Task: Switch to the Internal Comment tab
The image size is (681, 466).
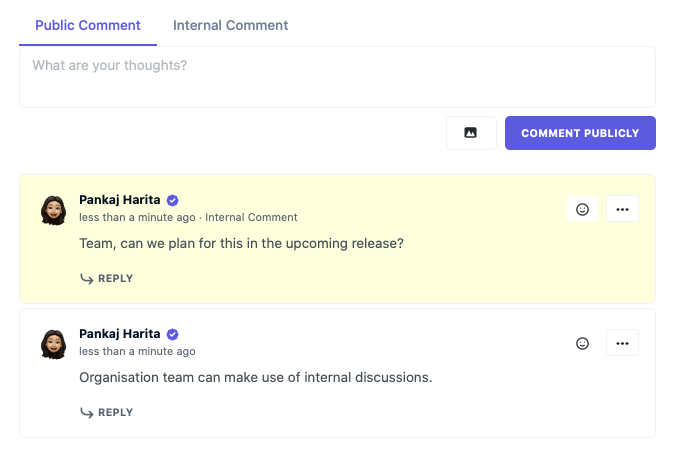Action: (x=231, y=25)
